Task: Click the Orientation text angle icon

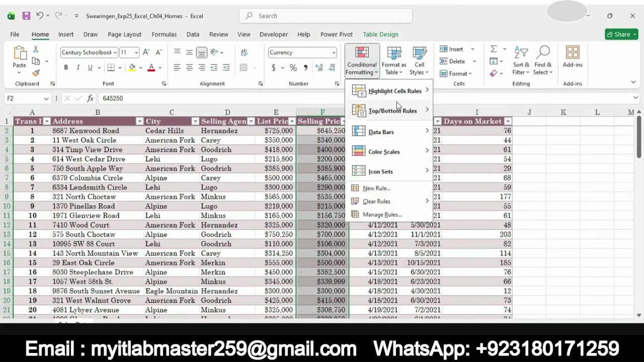Action: (x=214, y=52)
